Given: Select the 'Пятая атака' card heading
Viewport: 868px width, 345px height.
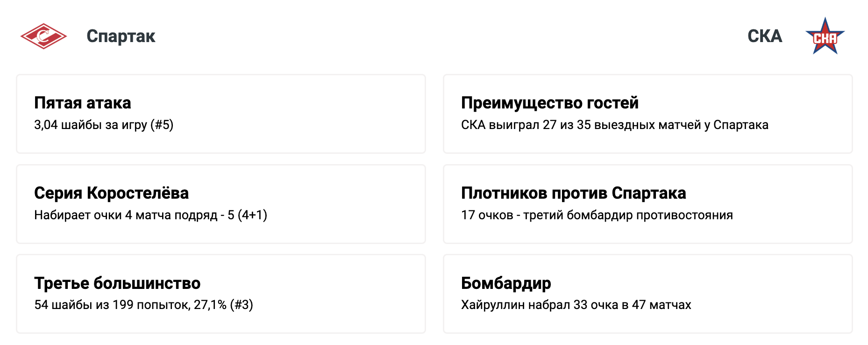Looking at the screenshot, I should (x=82, y=103).
